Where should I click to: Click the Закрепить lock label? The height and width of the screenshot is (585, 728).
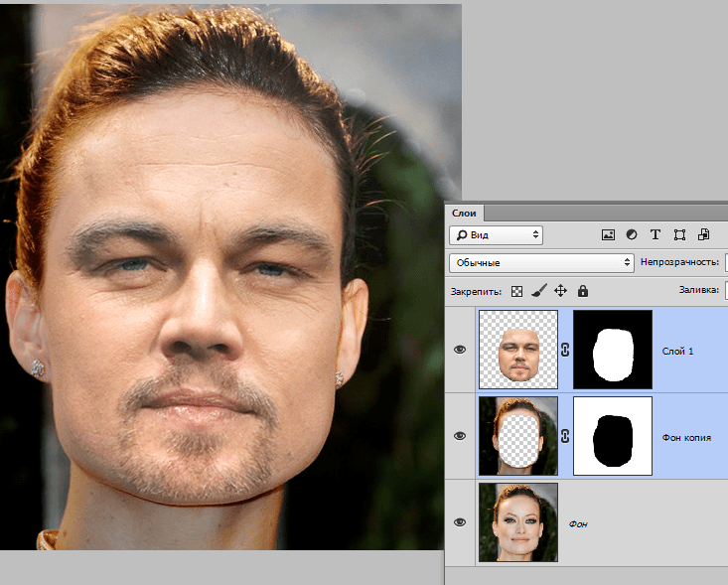tap(476, 292)
